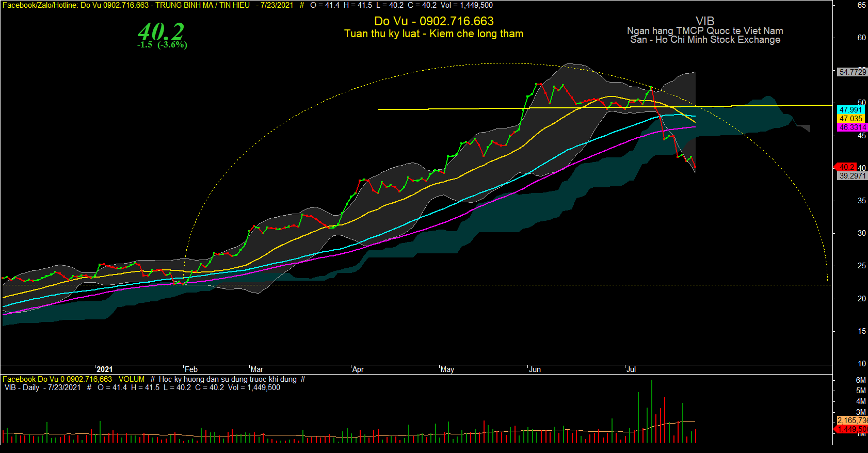The width and height of the screenshot is (868, 453).
Task: Click the yellow 47.035 moving average label
Action: (850, 119)
